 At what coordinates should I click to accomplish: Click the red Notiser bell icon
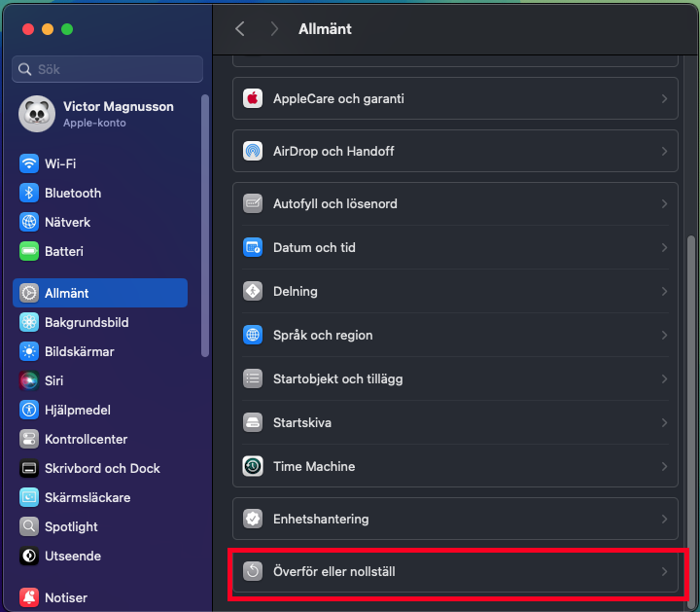[x=29, y=597]
